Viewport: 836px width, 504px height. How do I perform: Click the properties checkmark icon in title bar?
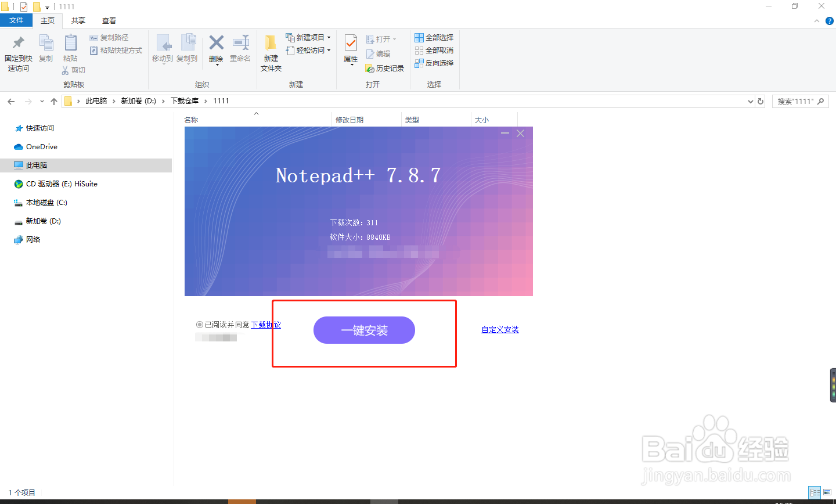coord(24,7)
